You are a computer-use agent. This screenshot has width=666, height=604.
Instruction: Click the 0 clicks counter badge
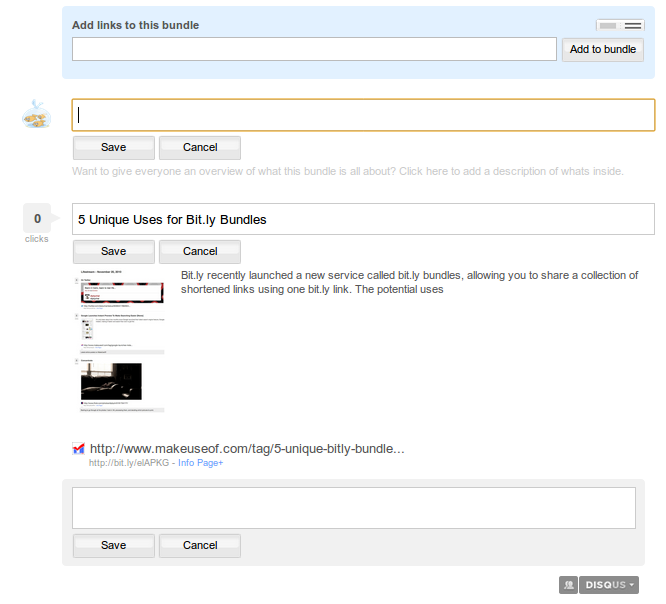(x=37, y=219)
